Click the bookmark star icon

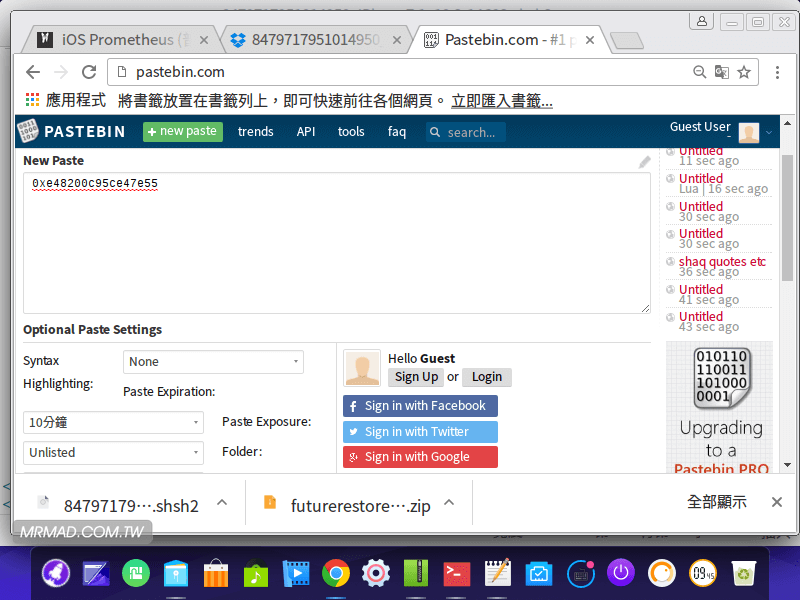tap(744, 72)
